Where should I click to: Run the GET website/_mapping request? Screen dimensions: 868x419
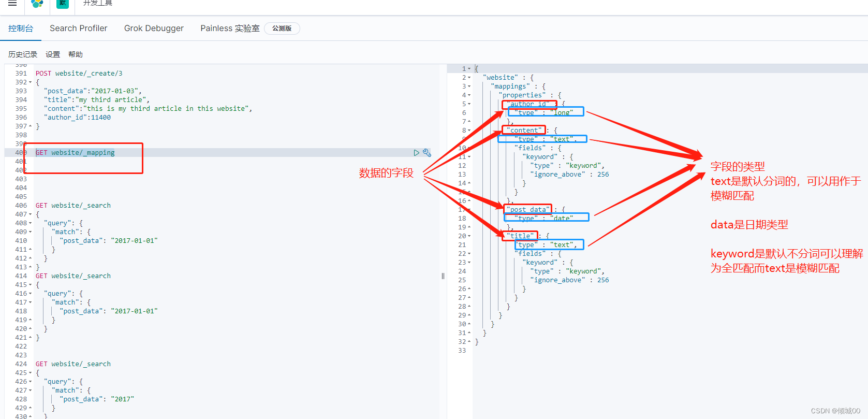coord(416,153)
